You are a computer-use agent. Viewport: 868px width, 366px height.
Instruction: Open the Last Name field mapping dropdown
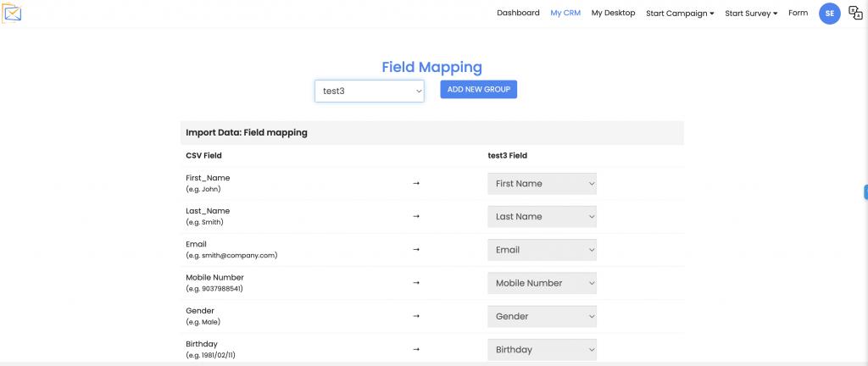click(x=542, y=217)
